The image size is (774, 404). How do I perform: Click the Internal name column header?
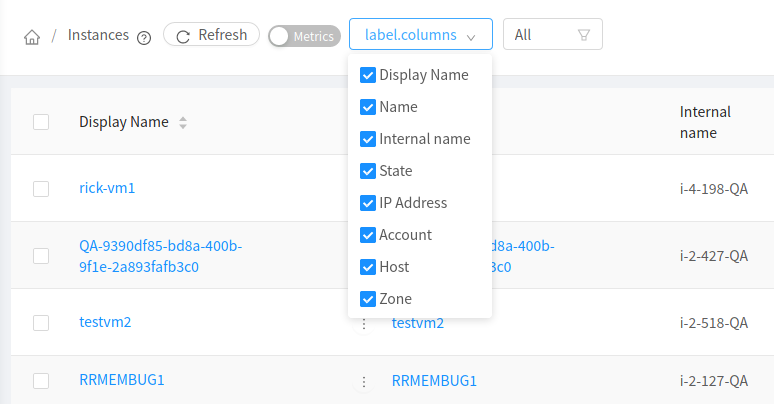coord(705,122)
